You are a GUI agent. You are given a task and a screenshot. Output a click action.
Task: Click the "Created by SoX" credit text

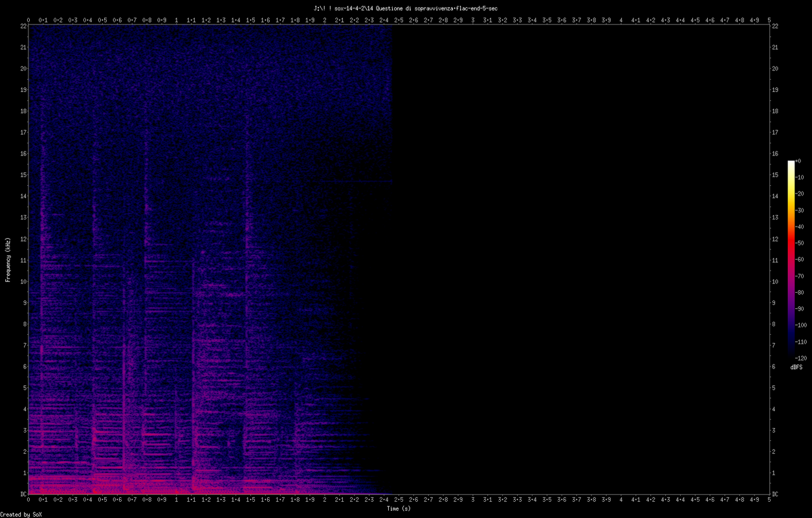pyautogui.click(x=22, y=514)
